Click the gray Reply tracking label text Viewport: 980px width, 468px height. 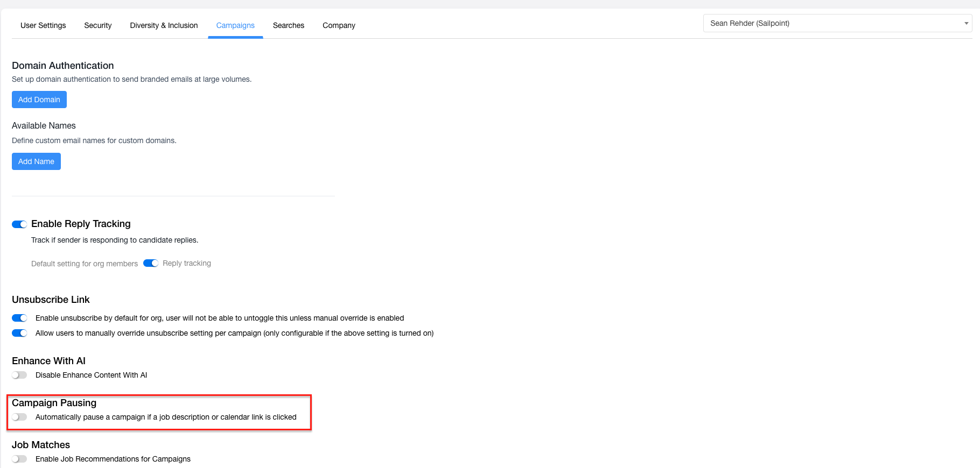[187, 263]
